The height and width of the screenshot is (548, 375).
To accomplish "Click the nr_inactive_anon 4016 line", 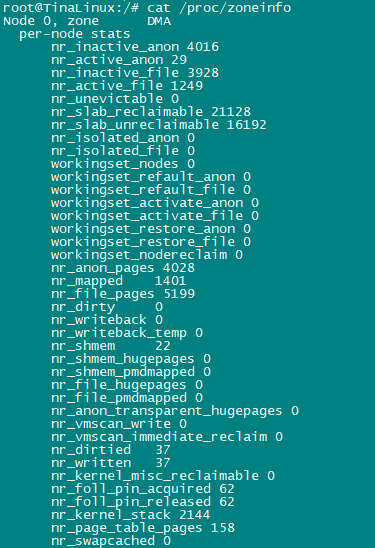I will point(135,47).
